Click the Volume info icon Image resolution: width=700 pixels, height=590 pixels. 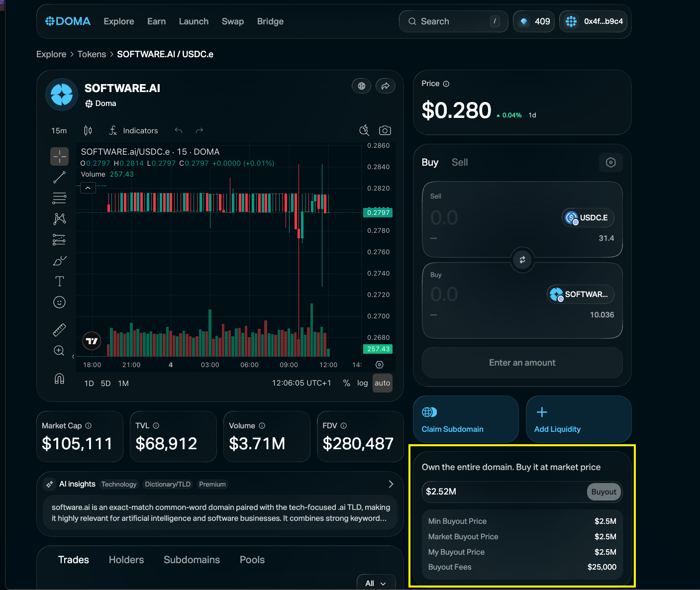tap(262, 426)
